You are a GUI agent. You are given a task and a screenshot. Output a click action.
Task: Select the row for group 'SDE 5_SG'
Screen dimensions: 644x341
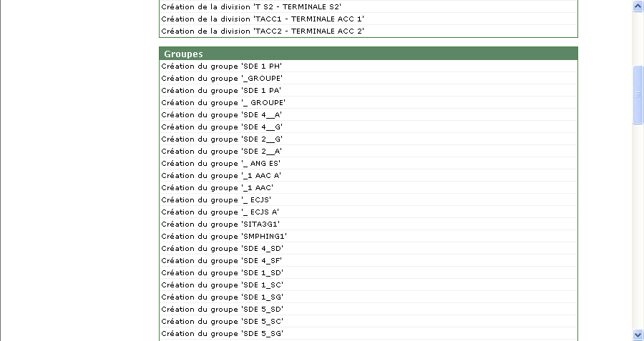[x=369, y=334]
